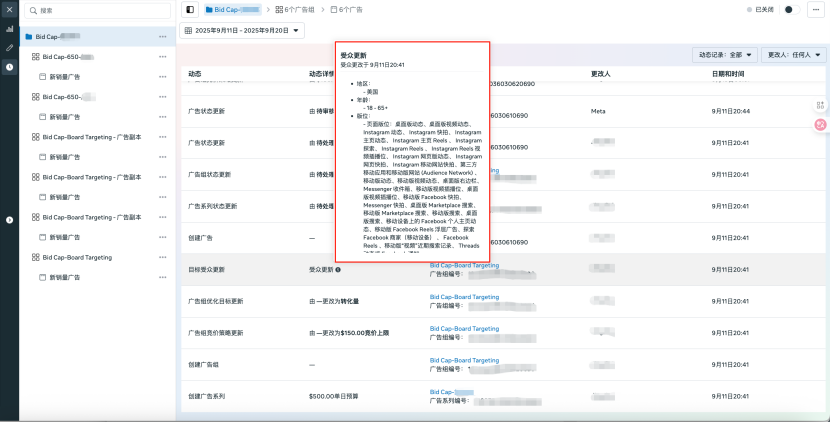830x422 pixels.
Task: Click the 创建广告系列 activity cell
Action: (x=206, y=396)
